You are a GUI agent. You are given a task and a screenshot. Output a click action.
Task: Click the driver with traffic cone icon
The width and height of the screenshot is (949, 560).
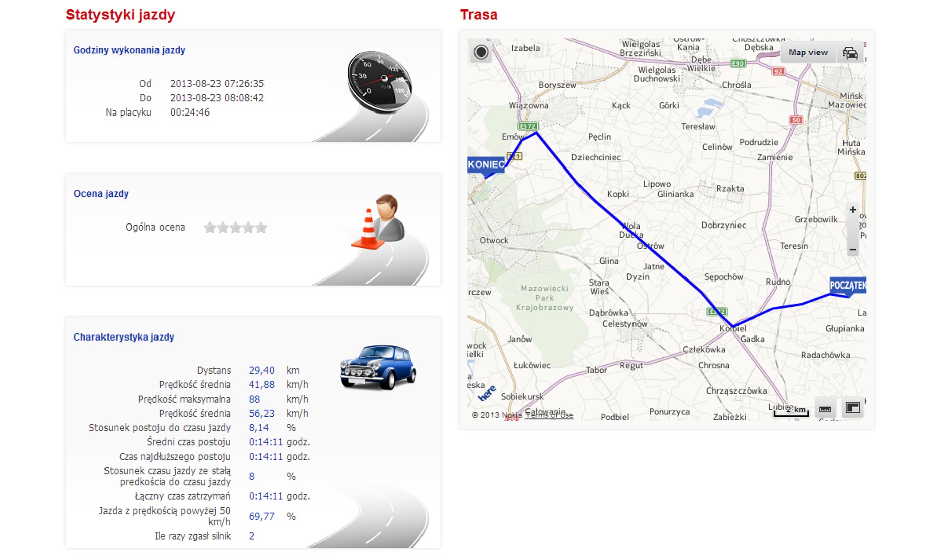pos(378,221)
